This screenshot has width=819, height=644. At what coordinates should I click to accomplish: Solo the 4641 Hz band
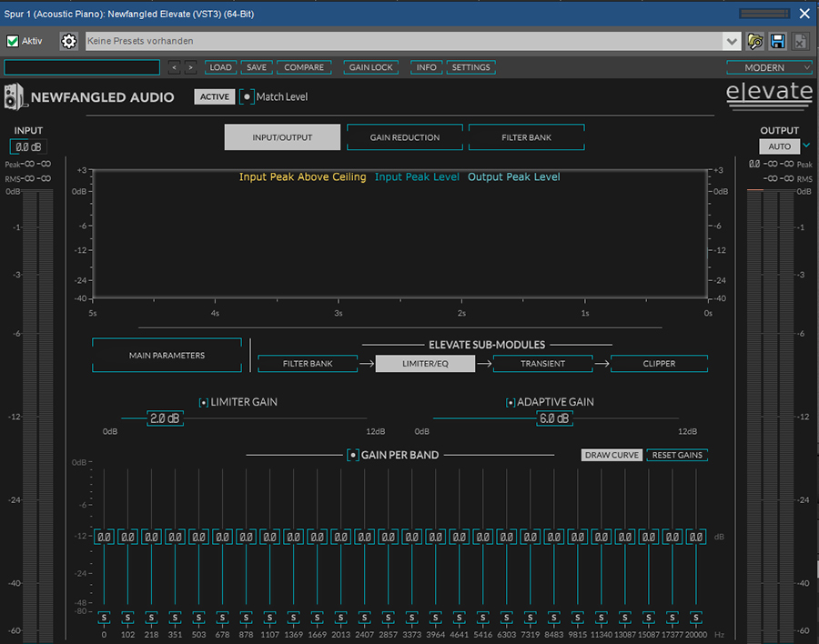coord(460,618)
